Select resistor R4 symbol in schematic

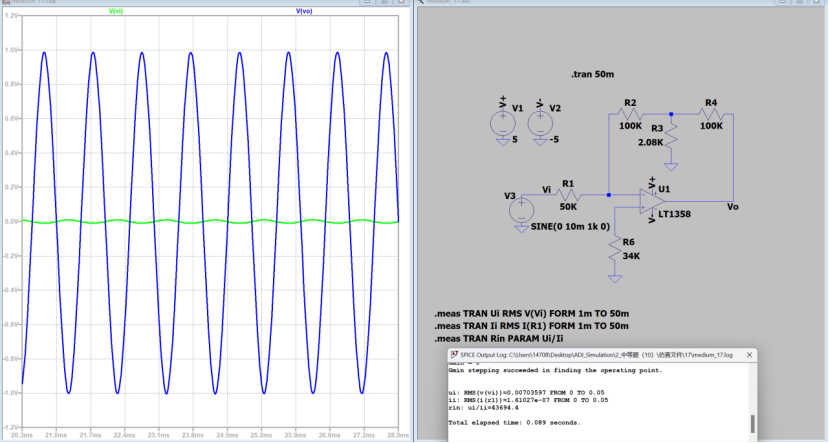point(711,114)
